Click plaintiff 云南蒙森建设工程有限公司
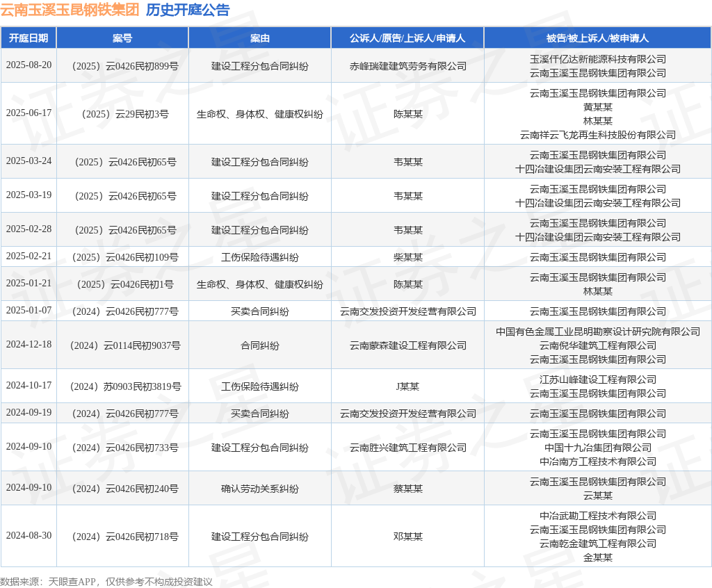 pyautogui.click(x=407, y=345)
